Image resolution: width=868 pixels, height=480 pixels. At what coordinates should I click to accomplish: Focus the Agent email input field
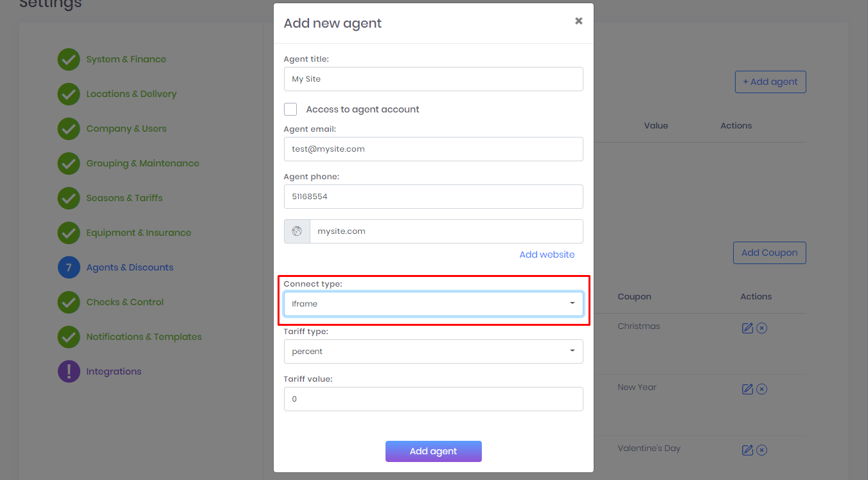tap(434, 149)
